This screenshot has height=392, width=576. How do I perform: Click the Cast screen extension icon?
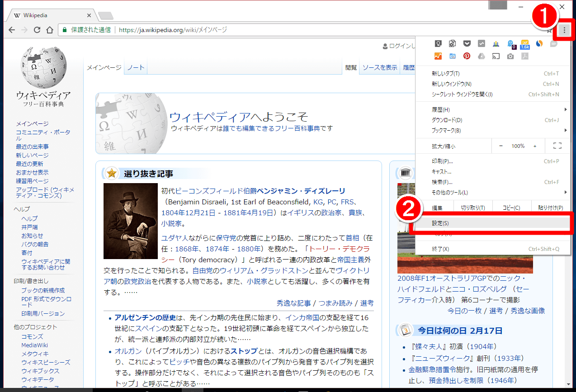point(496,57)
